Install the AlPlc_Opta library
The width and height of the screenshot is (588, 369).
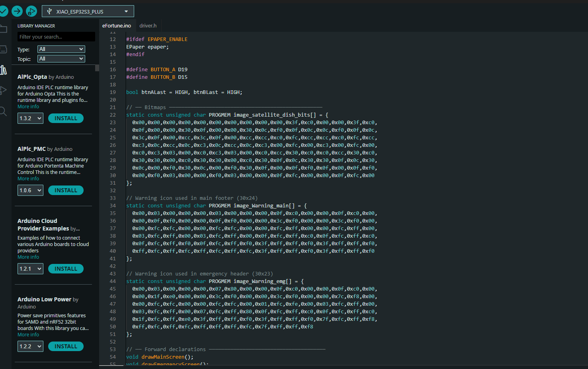coord(66,118)
